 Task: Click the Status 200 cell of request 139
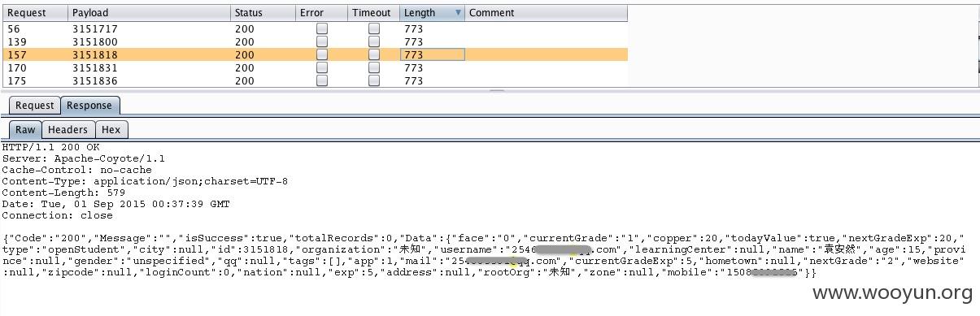pyautogui.click(x=263, y=41)
